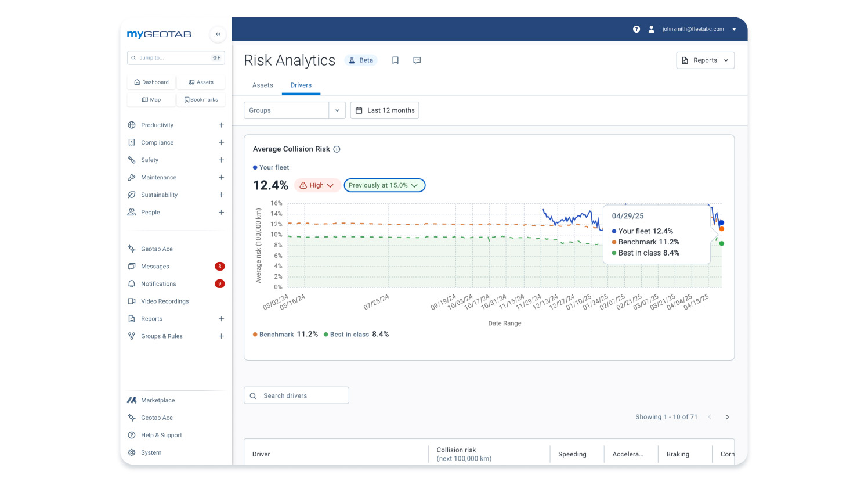Open the Marketplace
Viewport: 868px width, 489px height.
[x=158, y=400]
